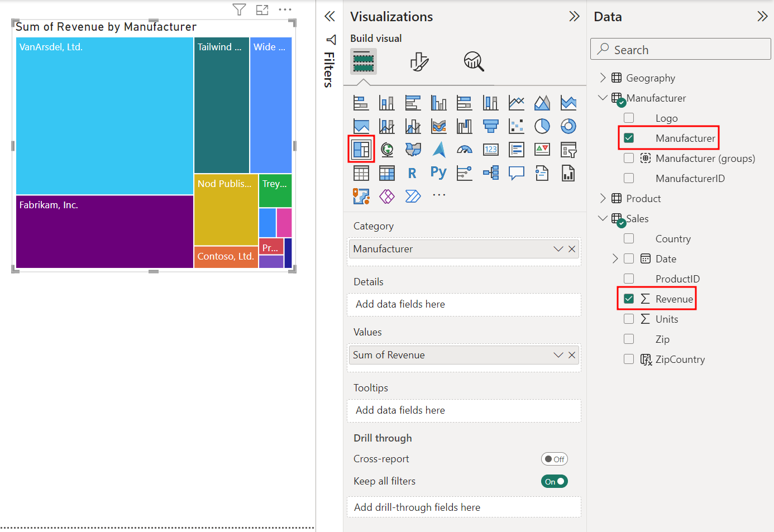Image resolution: width=774 pixels, height=532 pixels.
Task: Remove Sum of Revenue from Values
Action: coord(572,355)
